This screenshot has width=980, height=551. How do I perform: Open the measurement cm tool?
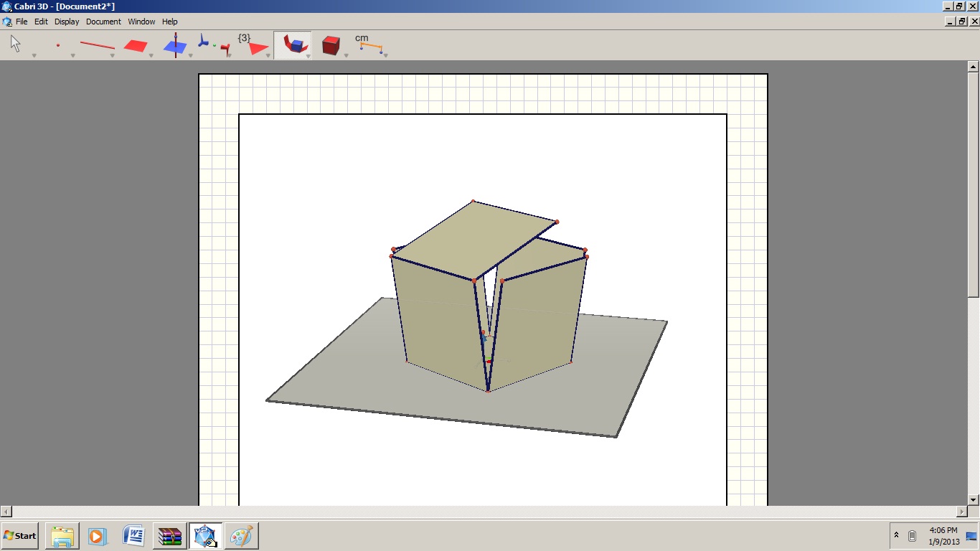368,44
